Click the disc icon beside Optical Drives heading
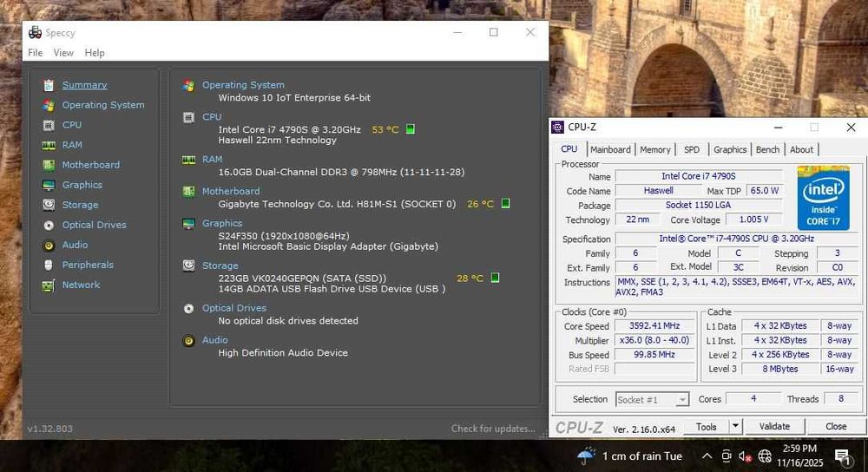 [x=188, y=309]
